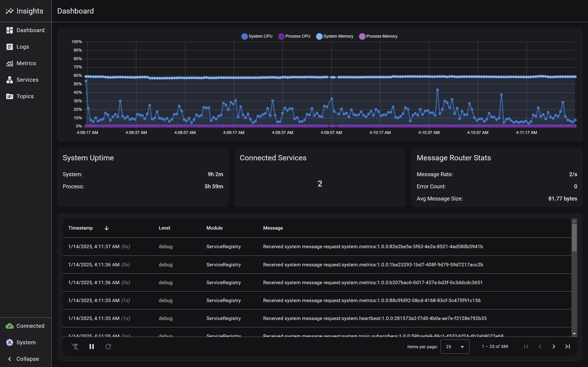The height and width of the screenshot is (367, 588).
Task: Open the System menu item
Action: [26, 342]
